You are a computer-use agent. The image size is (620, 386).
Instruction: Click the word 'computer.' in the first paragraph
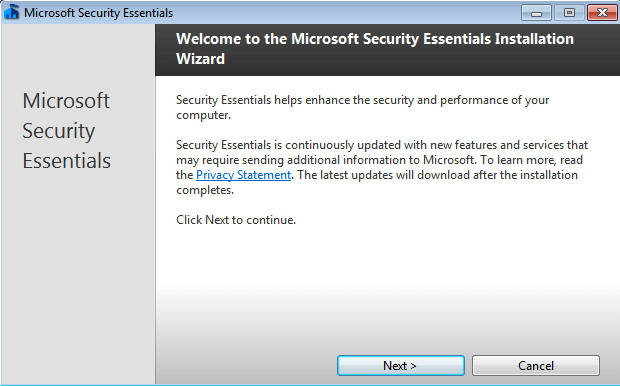203,115
